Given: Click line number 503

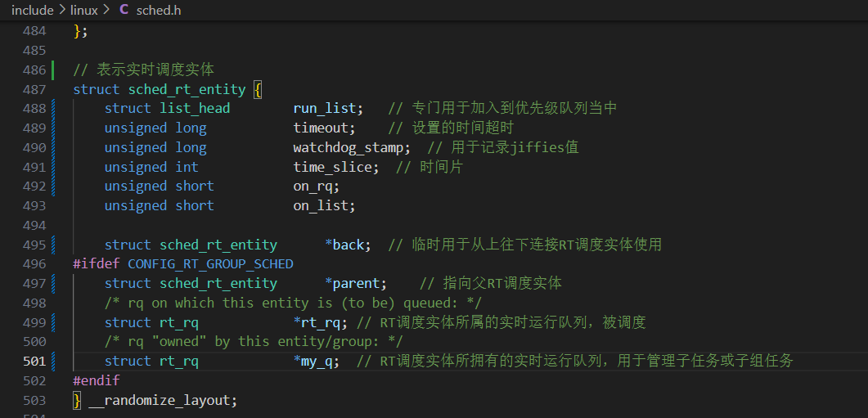Looking at the screenshot, I should click(34, 401).
